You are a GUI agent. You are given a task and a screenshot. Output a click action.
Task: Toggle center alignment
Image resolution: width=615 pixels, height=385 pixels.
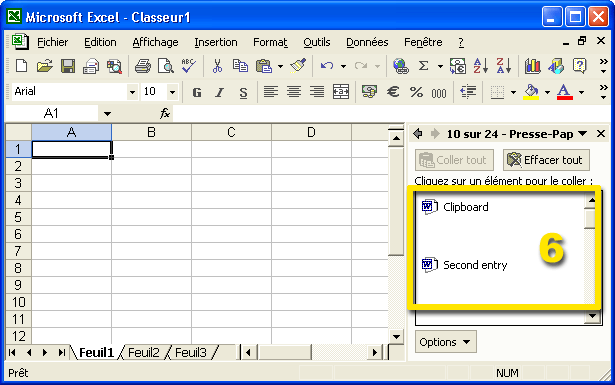point(294,92)
